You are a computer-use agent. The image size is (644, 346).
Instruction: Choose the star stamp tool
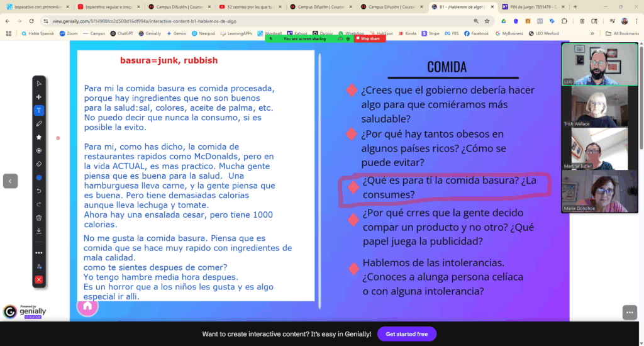point(39,137)
